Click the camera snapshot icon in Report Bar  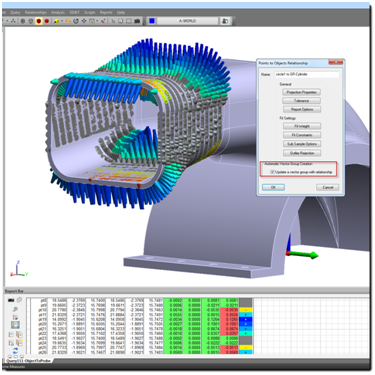tap(11, 300)
